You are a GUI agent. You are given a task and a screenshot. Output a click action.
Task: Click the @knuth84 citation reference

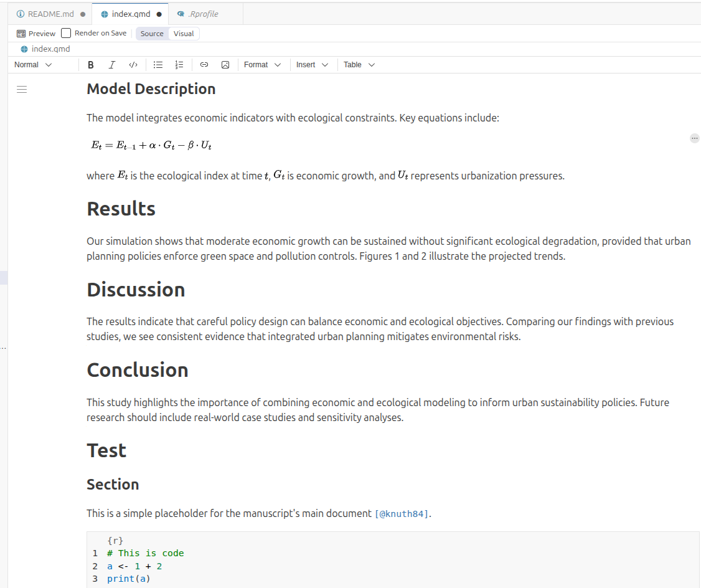[x=402, y=514]
